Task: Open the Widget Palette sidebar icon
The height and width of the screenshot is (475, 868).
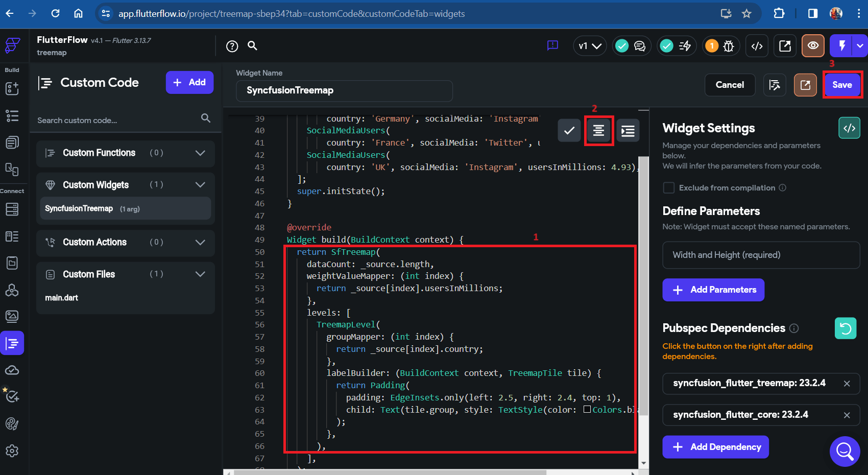Action: [x=12, y=88]
